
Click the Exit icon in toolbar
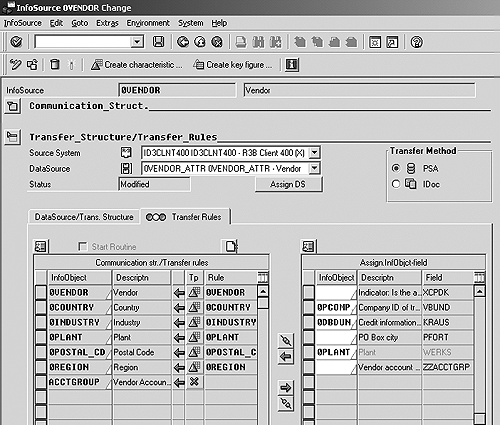[200, 42]
